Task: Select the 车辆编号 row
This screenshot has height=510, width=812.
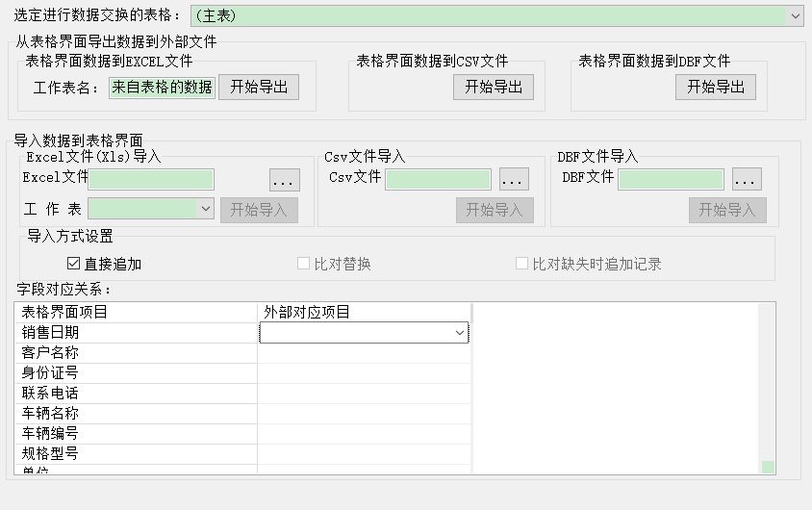Action: pyautogui.click(x=137, y=434)
